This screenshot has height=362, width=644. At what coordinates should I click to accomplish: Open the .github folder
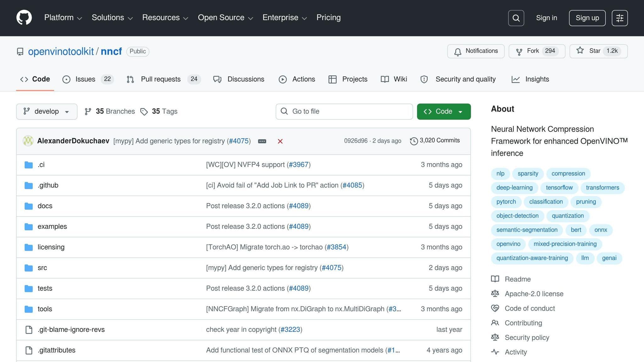(48, 185)
